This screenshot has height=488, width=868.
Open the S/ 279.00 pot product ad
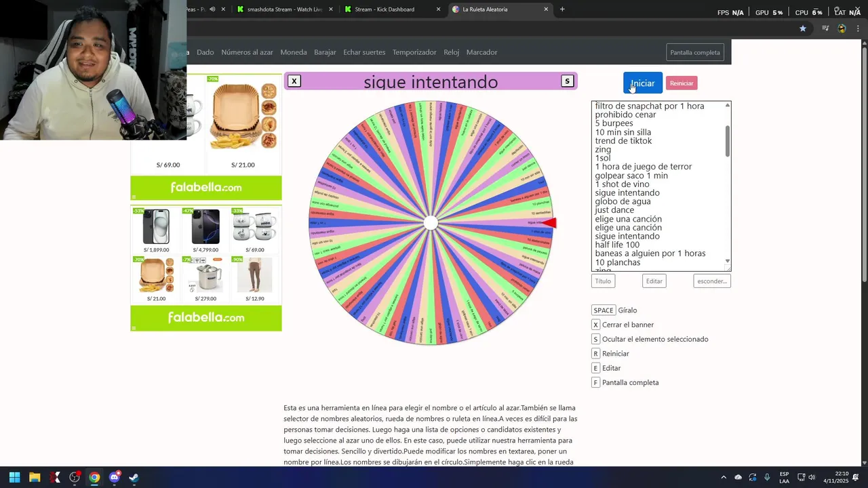[205, 279]
